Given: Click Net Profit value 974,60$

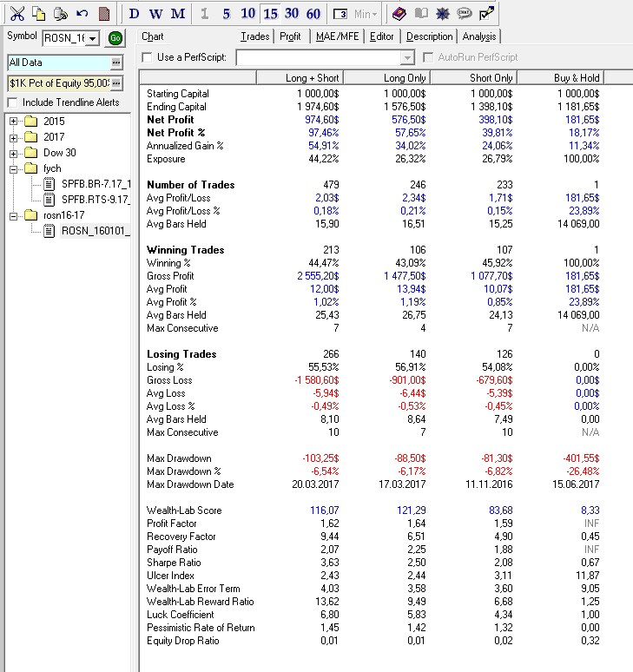Looking at the screenshot, I should [x=322, y=120].
